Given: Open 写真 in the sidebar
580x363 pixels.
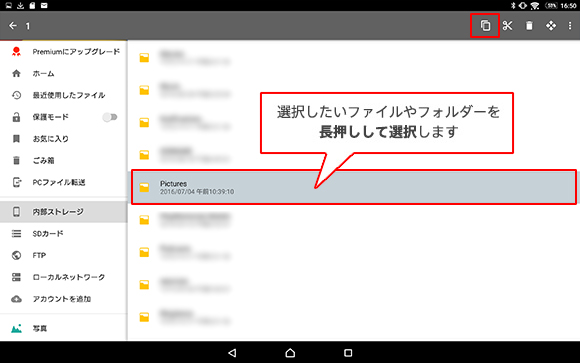Looking at the screenshot, I should click(x=64, y=329).
